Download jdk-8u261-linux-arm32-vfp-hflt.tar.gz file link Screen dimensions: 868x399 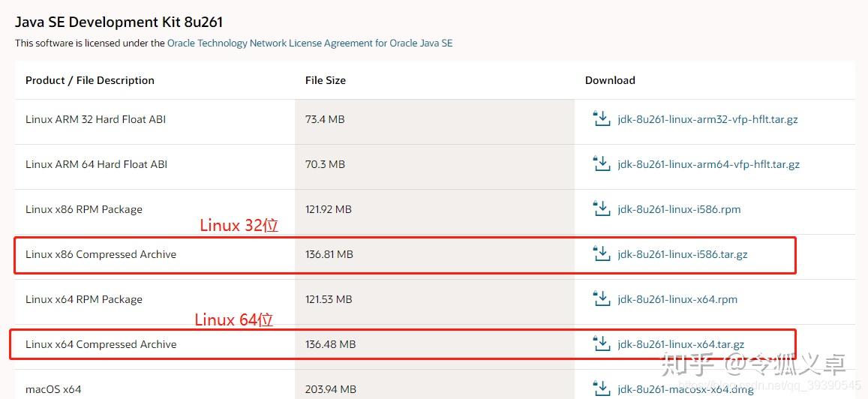[x=707, y=119]
